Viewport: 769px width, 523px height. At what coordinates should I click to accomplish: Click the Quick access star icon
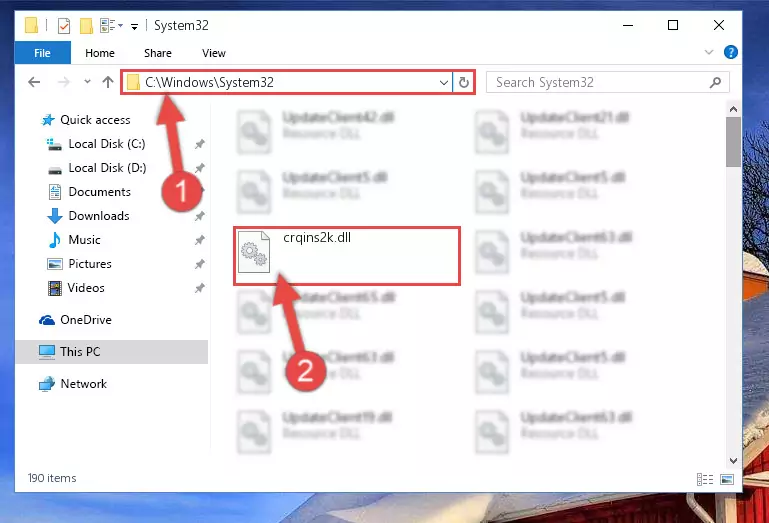[x=48, y=120]
